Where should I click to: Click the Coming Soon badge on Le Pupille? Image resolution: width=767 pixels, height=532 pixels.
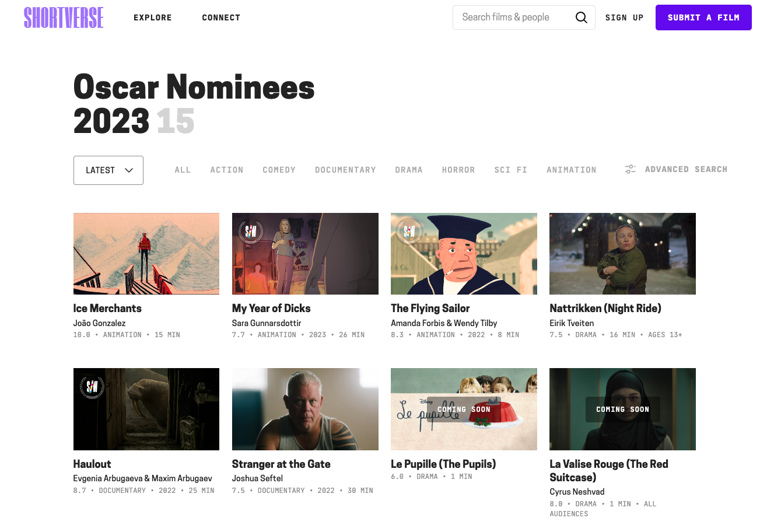pos(464,409)
